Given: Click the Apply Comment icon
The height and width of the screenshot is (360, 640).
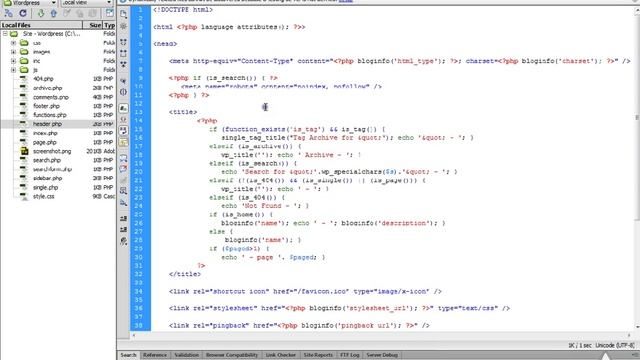Looking at the screenshot, I should point(123,158).
